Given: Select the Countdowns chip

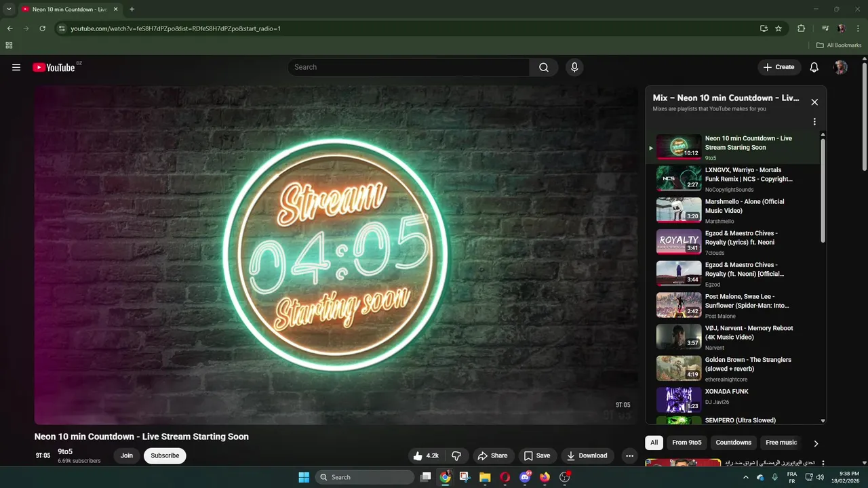Looking at the screenshot, I should [x=734, y=443].
